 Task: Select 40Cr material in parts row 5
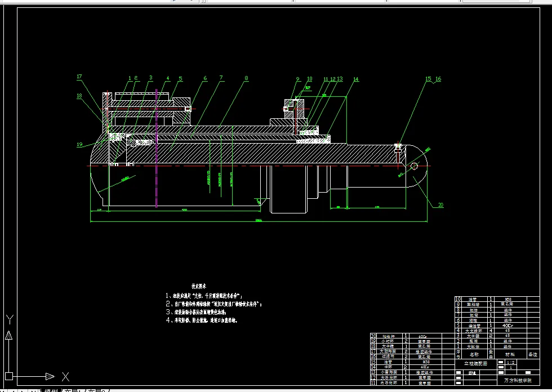[508, 326]
